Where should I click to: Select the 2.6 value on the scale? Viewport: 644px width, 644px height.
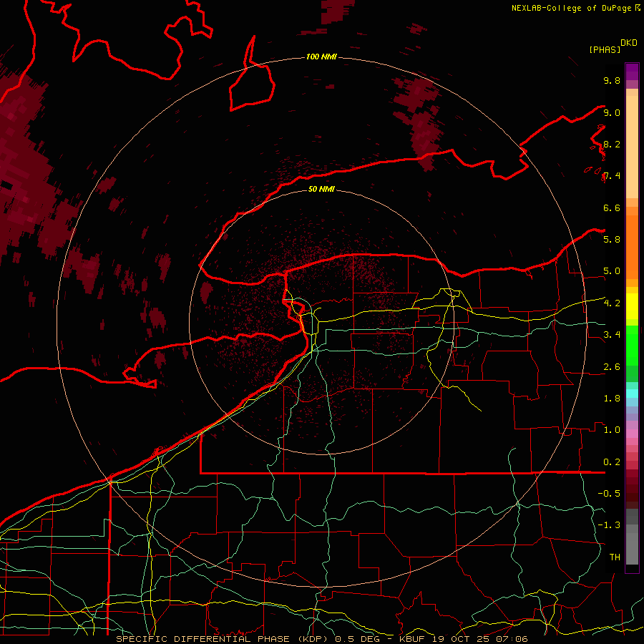[612, 367]
